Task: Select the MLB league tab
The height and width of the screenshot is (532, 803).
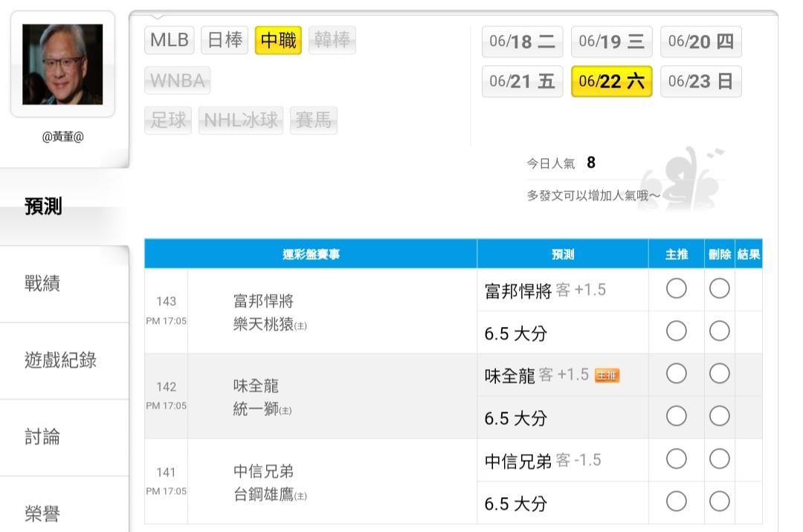Action: (x=170, y=40)
